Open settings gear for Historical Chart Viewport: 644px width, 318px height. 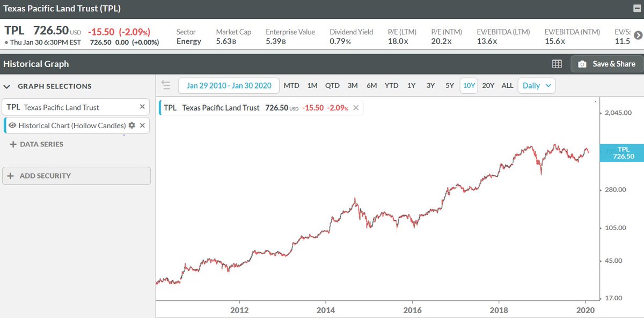[x=132, y=125]
